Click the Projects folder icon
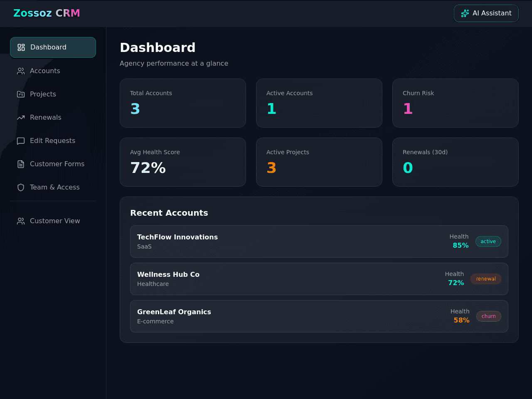 pos(21,94)
